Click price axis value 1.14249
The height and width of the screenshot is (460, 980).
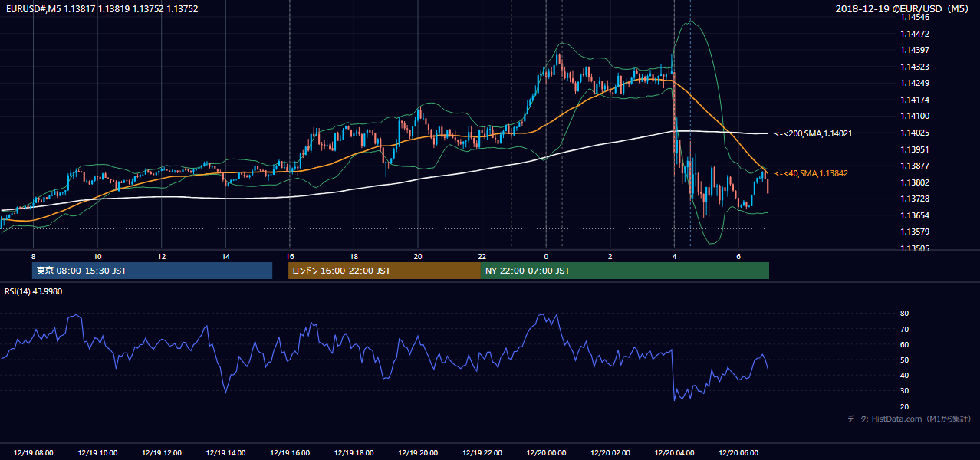coord(914,83)
